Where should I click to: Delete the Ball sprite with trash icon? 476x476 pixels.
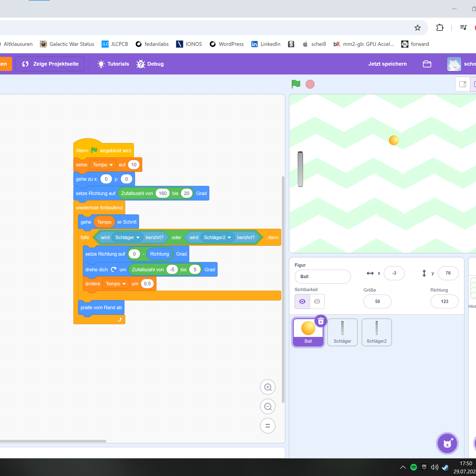320,321
